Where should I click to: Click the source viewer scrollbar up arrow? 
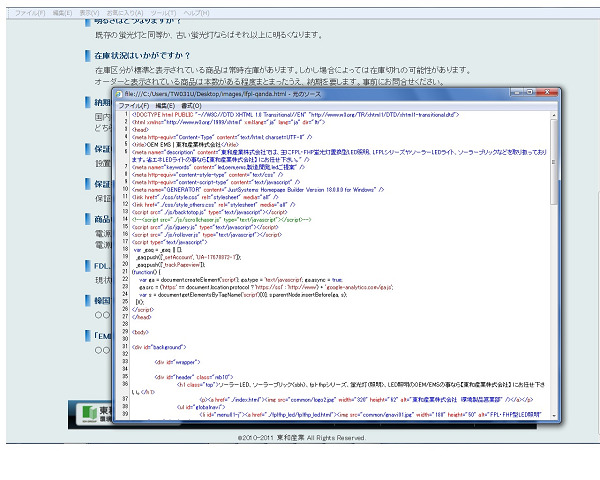554,115
